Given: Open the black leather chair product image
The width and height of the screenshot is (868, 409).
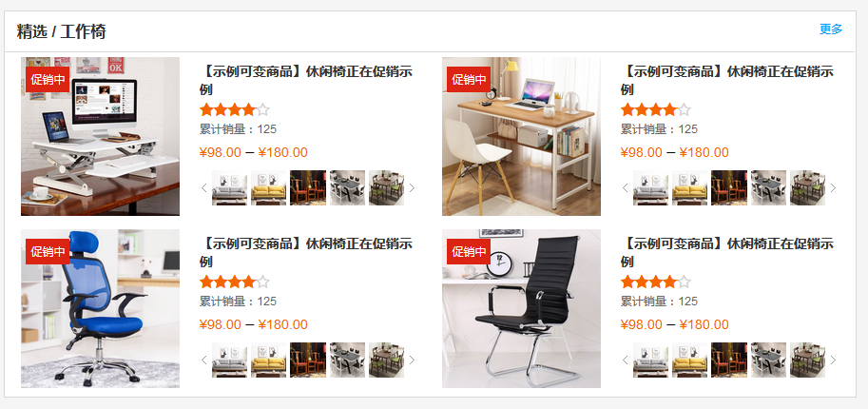Looking at the screenshot, I should pos(521,309).
